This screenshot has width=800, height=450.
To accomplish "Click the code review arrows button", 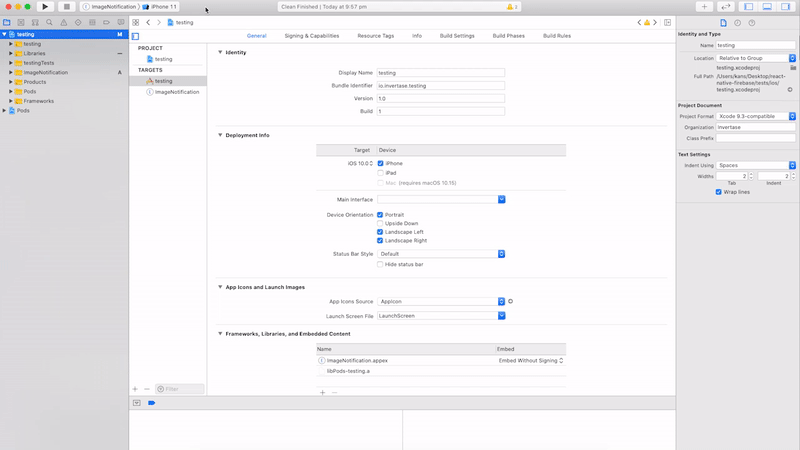I will [725, 7].
